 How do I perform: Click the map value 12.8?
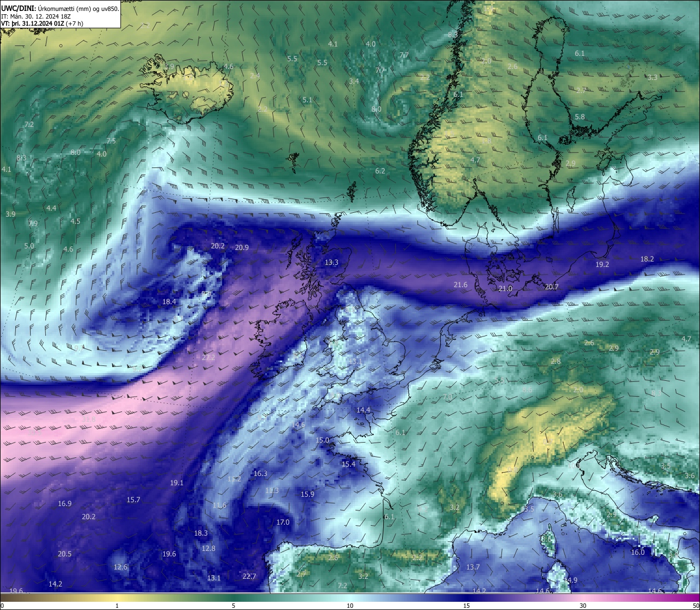[208, 548]
